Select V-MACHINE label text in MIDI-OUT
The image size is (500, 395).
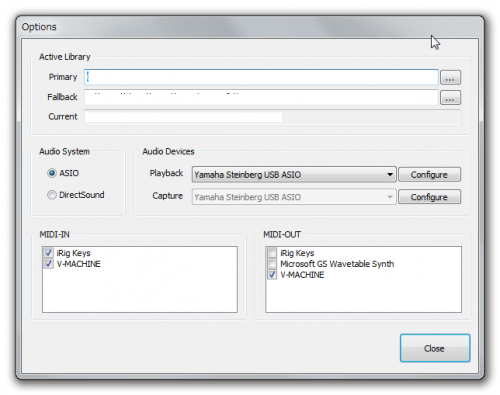coord(302,275)
